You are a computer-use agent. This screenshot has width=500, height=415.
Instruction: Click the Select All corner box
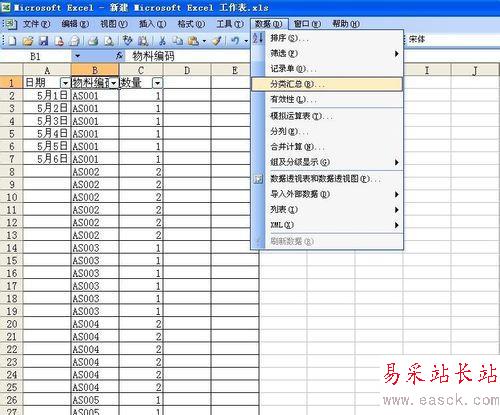click(11, 70)
